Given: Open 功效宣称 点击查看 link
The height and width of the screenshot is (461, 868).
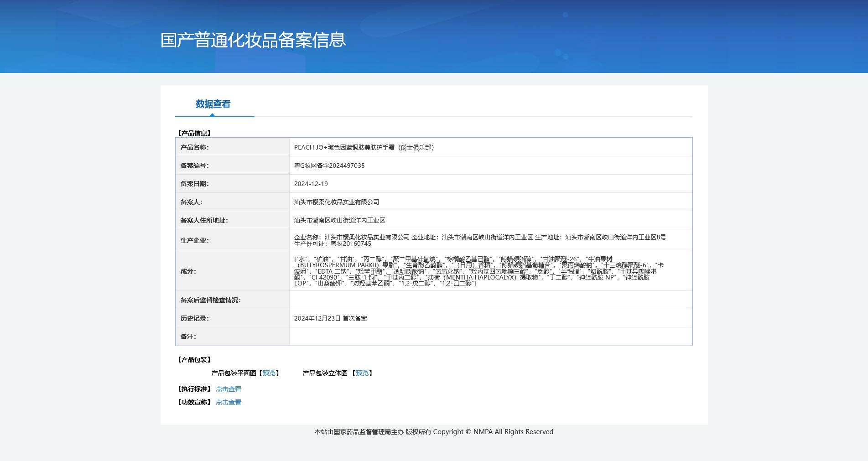Looking at the screenshot, I should [228, 402].
